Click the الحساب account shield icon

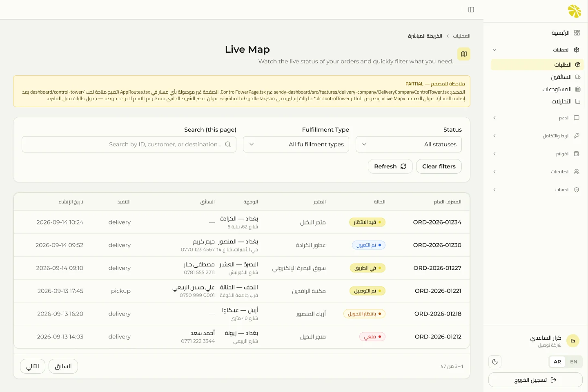point(577,190)
